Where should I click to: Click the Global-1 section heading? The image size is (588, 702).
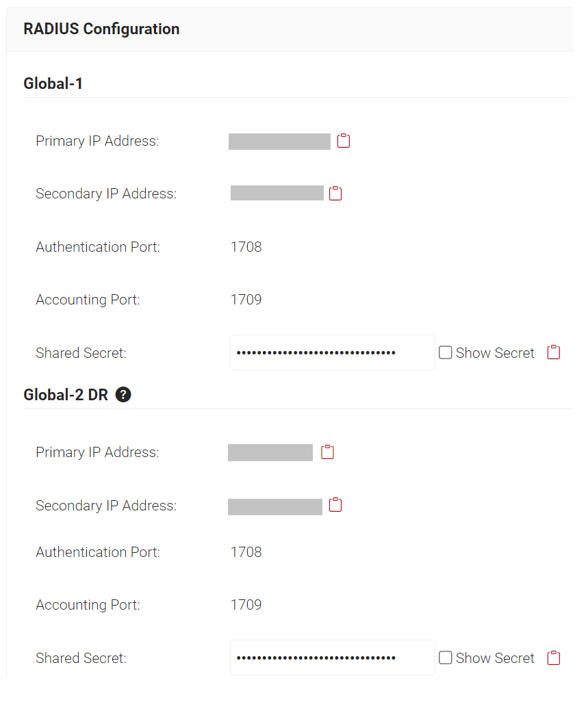pos(53,83)
